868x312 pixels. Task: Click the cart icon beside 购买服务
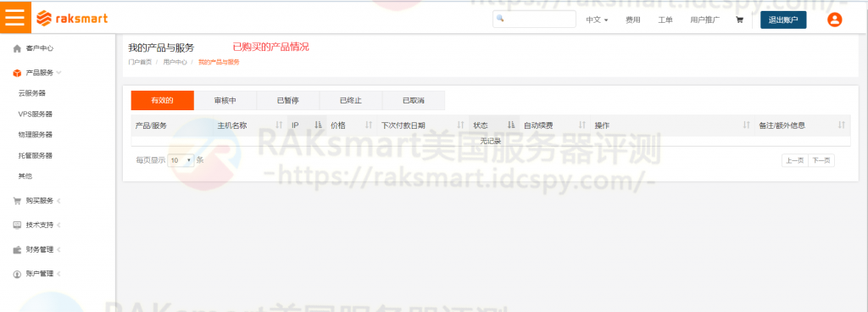point(17,201)
